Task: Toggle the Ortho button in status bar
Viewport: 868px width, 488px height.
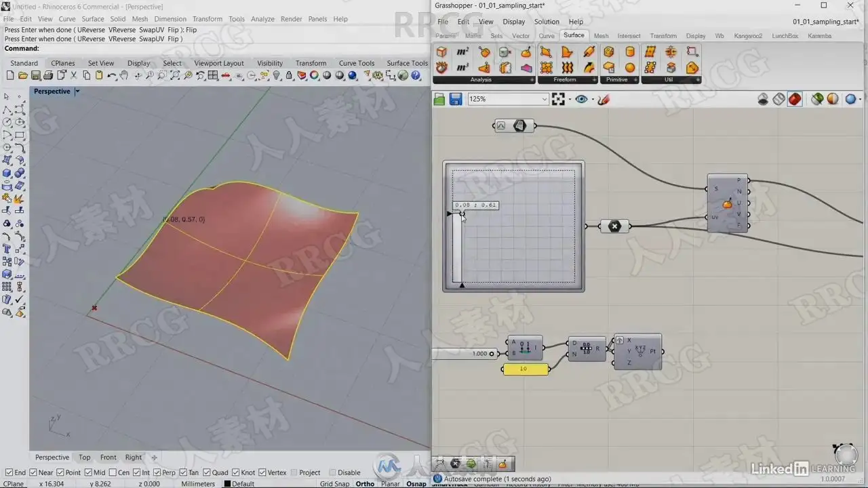Action: 365,484
